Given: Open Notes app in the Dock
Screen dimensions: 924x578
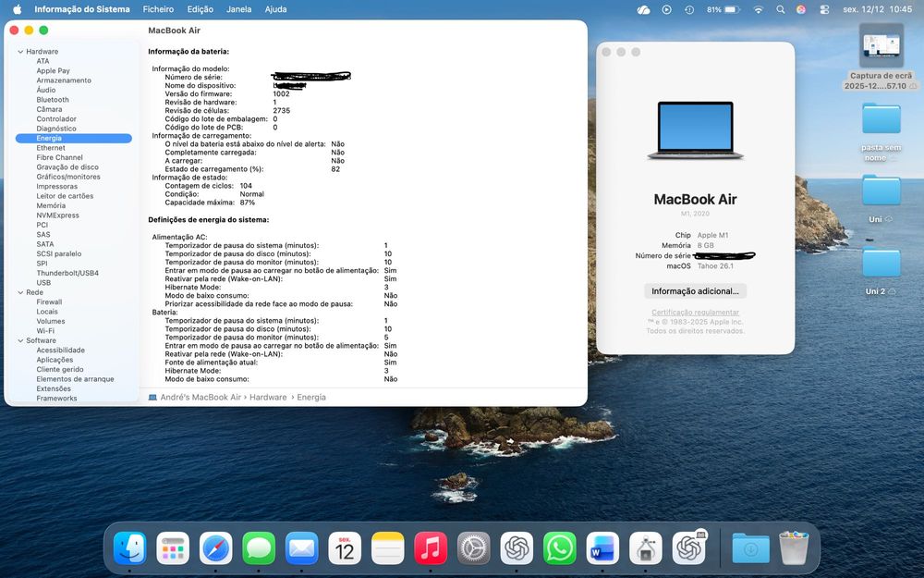Looking at the screenshot, I should (x=388, y=547).
